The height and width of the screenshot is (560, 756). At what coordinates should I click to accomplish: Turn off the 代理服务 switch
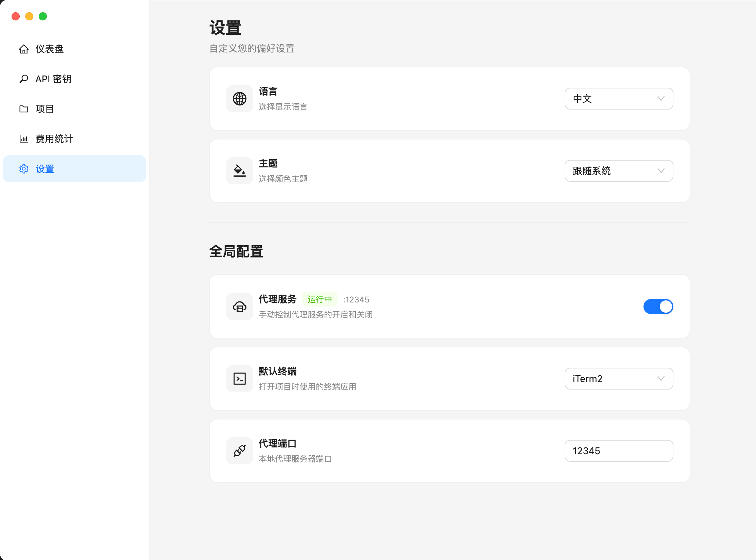point(658,307)
